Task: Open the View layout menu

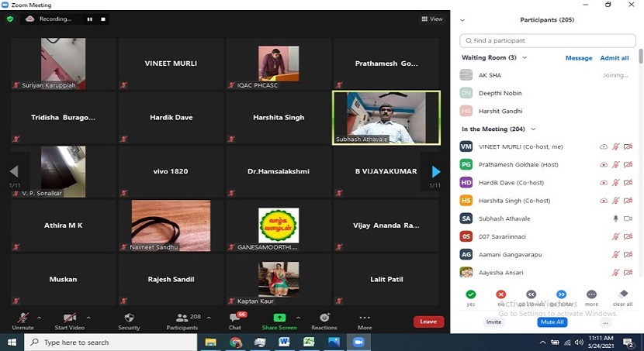Action: point(431,19)
